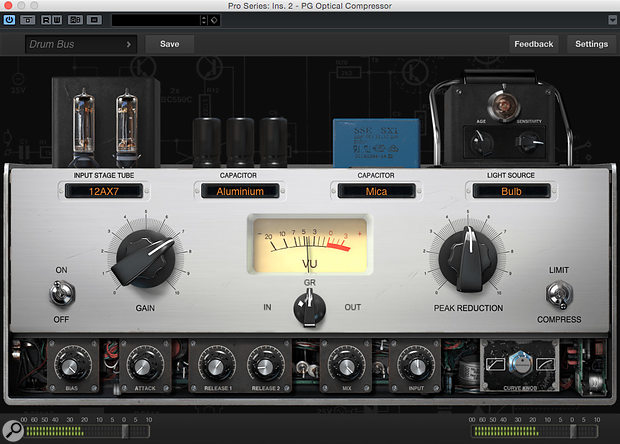Click the AGE knob on light source box

click(480, 143)
